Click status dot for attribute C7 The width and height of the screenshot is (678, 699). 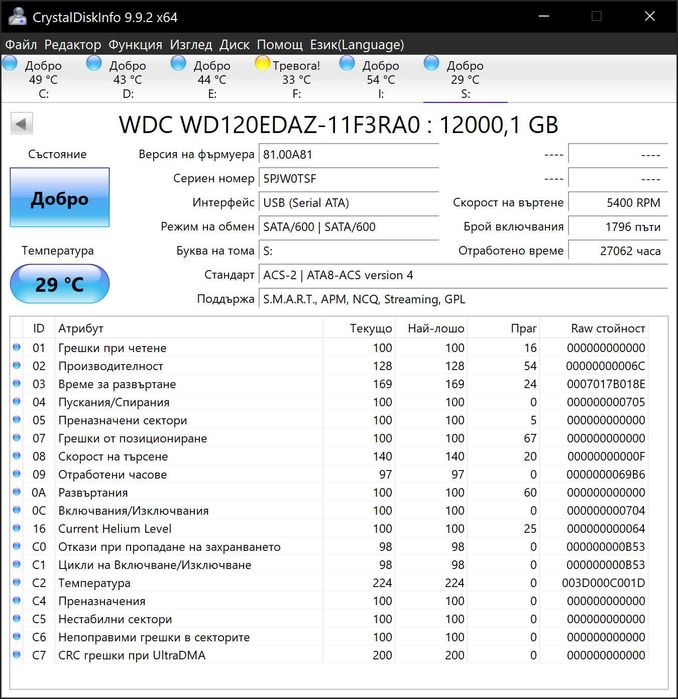click(16, 655)
